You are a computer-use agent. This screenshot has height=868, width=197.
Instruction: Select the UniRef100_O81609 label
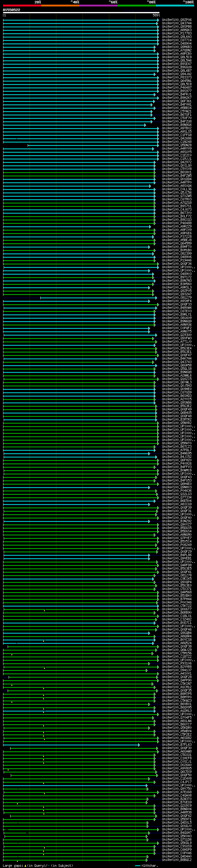(177, 318)
